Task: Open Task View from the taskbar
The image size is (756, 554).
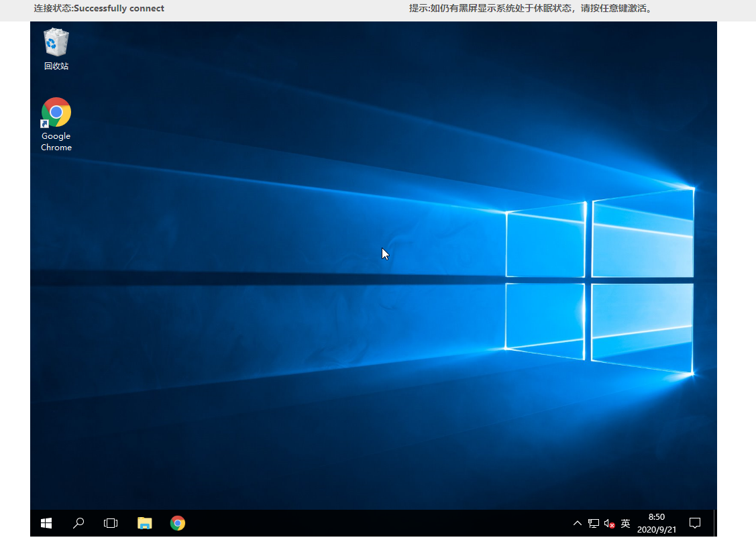Action: (111, 523)
